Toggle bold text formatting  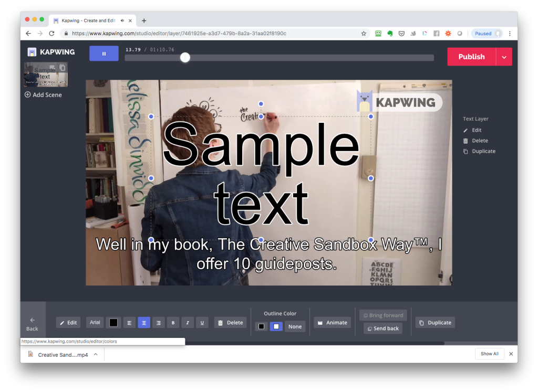pos(173,323)
